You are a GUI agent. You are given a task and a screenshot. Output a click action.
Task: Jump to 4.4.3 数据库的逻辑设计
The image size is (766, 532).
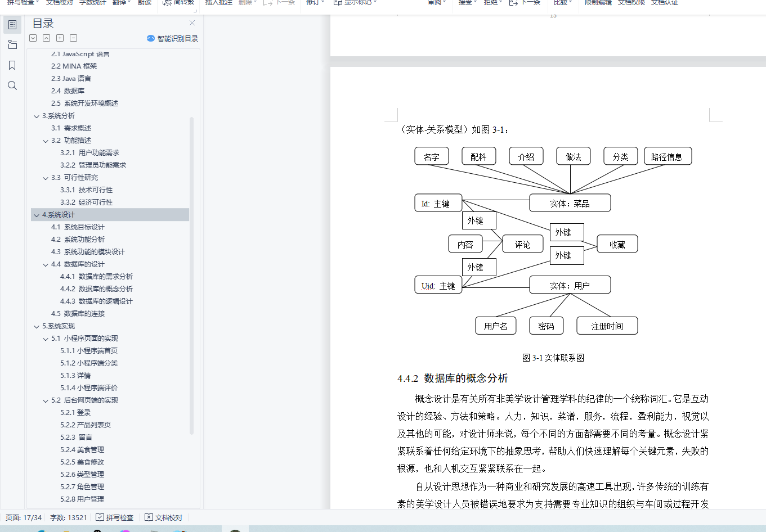[x=96, y=301]
